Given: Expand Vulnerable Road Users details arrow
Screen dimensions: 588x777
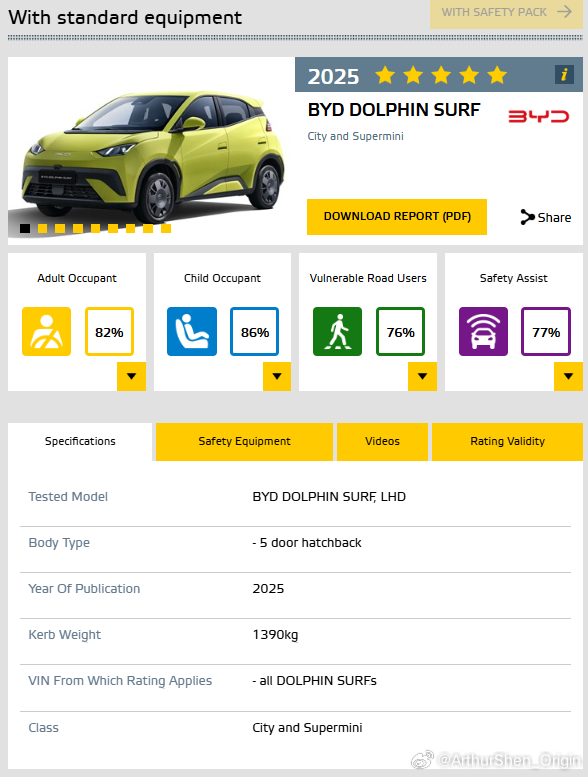Looking at the screenshot, I should pos(423,377).
